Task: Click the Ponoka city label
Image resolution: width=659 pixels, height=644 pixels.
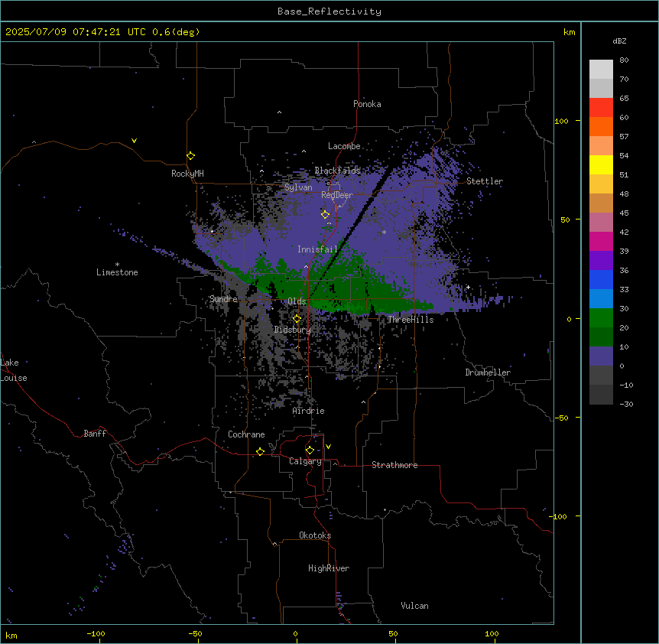Action: pyautogui.click(x=367, y=104)
